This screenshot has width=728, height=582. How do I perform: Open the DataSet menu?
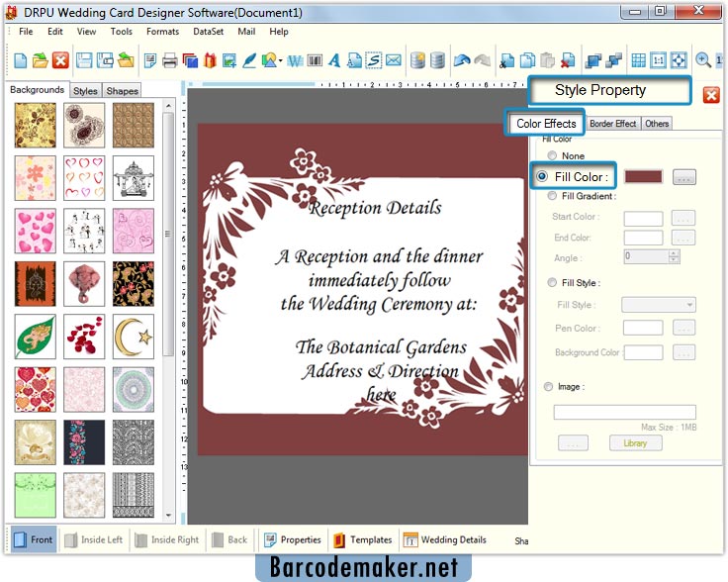point(208,32)
